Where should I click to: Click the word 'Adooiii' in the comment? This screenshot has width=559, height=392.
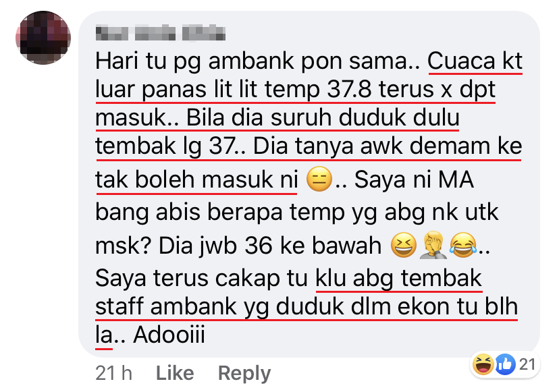click(169, 335)
